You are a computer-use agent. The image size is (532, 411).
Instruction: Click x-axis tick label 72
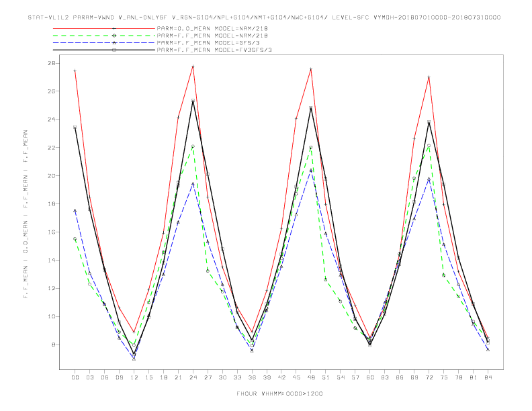click(429, 377)
